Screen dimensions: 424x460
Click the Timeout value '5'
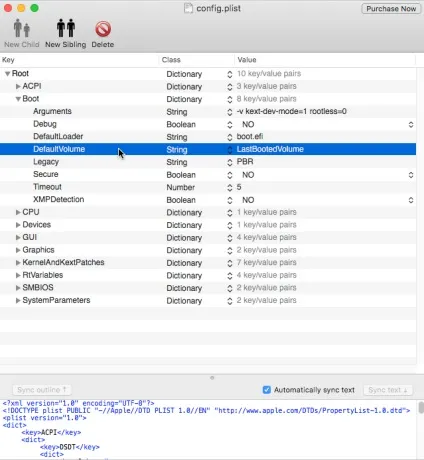[x=239, y=187]
